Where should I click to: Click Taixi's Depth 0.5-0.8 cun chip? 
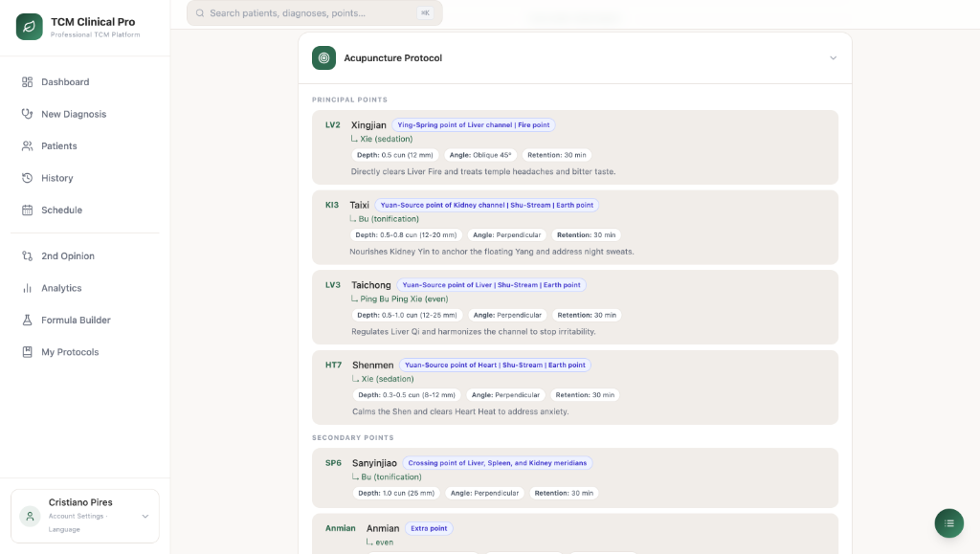pos(406,234)
